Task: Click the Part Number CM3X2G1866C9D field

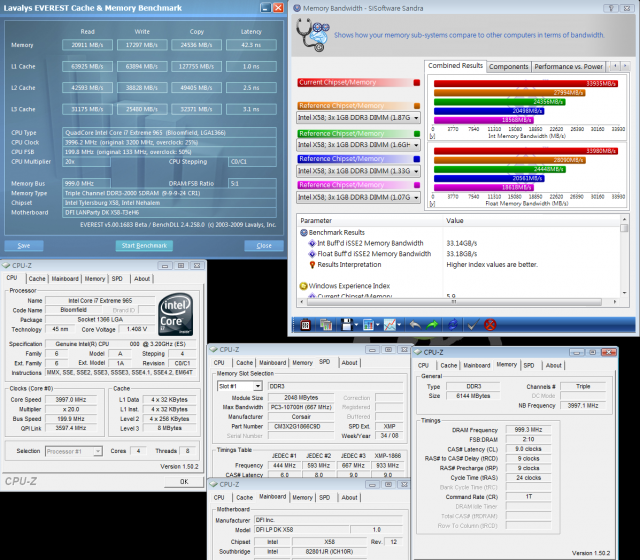Action: point(301,427)
